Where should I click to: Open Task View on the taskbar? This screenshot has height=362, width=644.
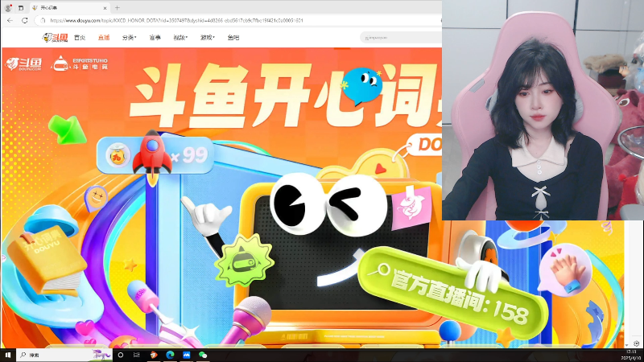point(137,355)
